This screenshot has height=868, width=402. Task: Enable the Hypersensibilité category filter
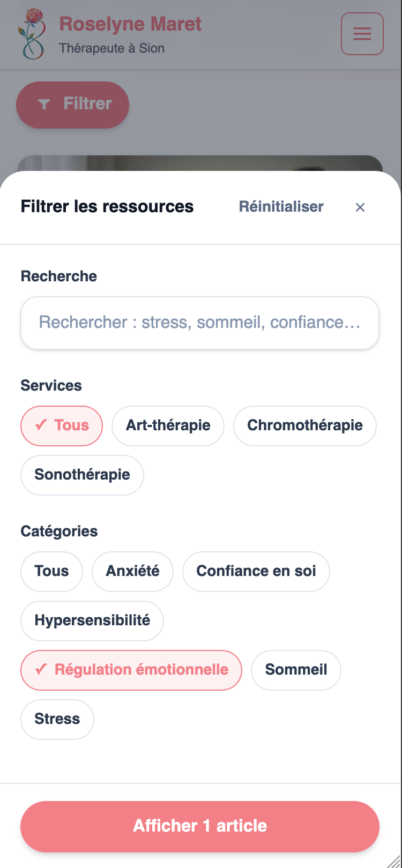tap(92, 621)
